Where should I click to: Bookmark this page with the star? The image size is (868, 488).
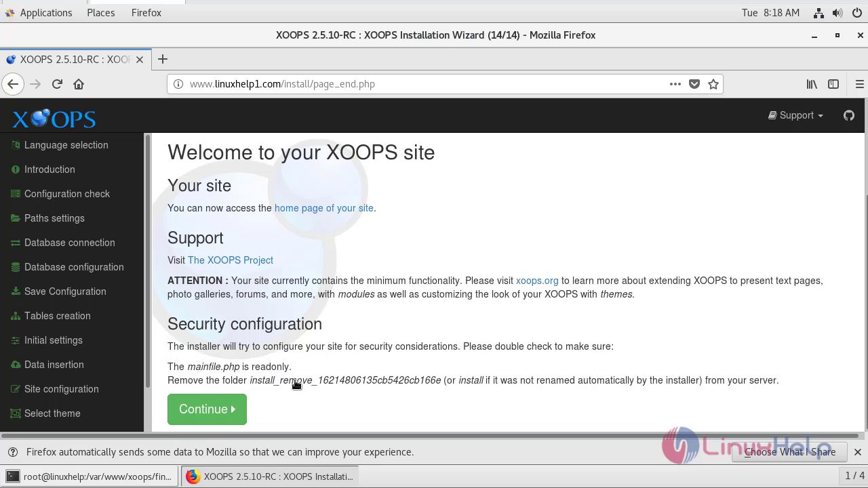coord(713,84)
